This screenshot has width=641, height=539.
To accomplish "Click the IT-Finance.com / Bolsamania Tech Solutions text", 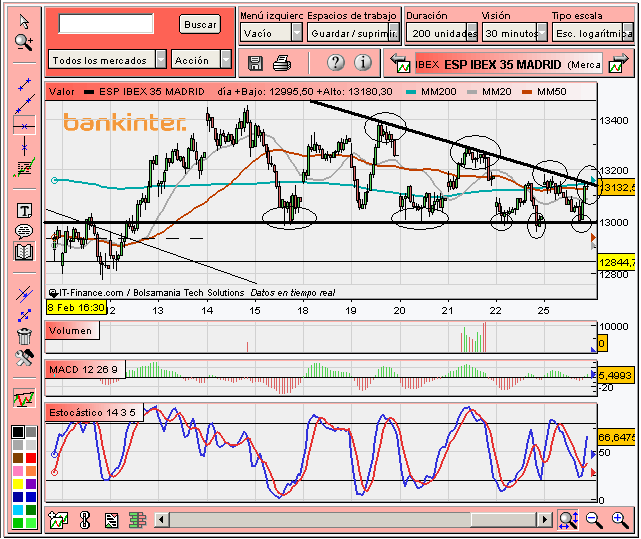I will pos(152,293).
